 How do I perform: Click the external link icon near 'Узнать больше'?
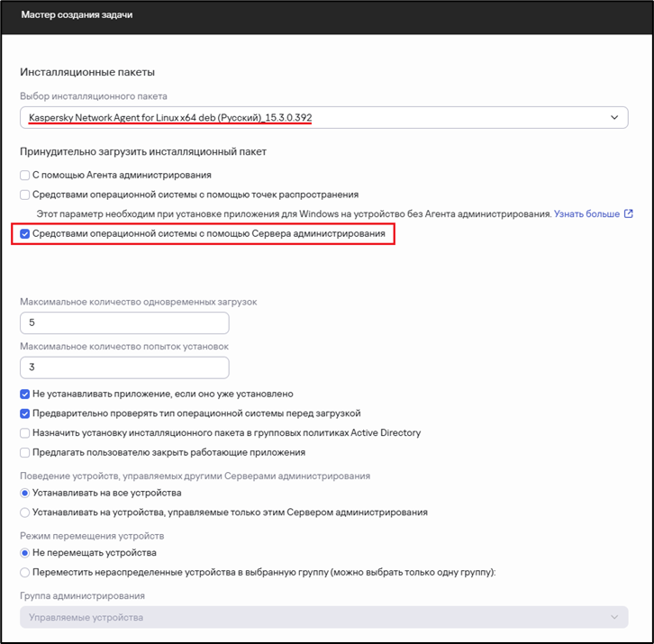coord(629,214)
